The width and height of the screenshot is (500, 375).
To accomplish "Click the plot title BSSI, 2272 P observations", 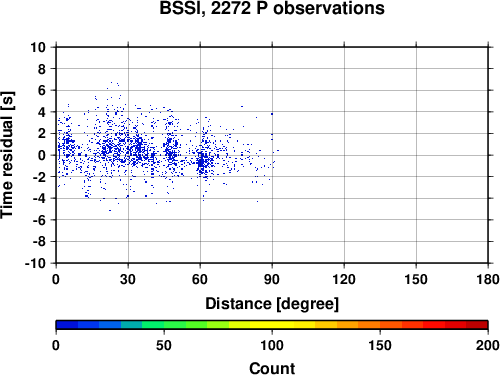I will [x=272, y=8].
